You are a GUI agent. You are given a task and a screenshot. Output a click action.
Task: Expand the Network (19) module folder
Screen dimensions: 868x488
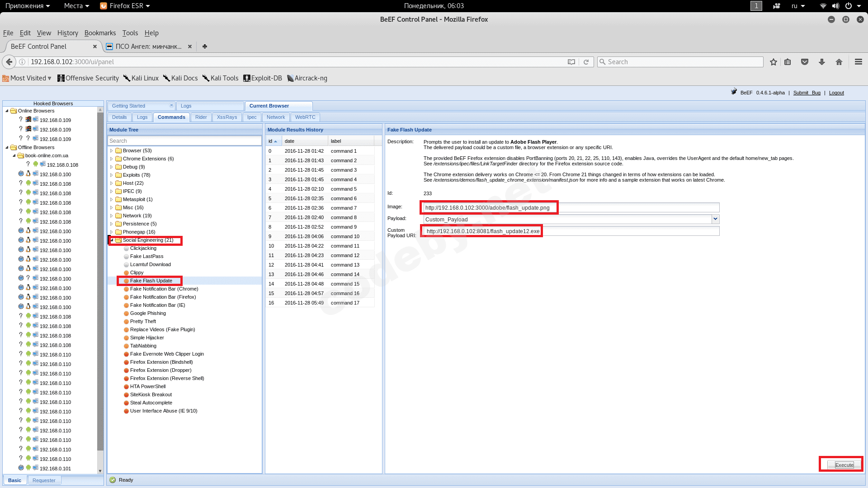pos(112,216)
